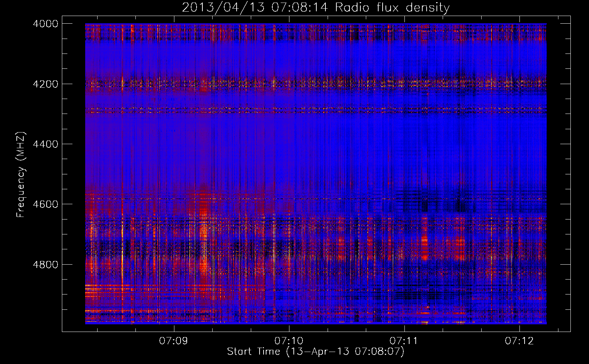Click the 07:11 time tick label

[x=404, y=341]
